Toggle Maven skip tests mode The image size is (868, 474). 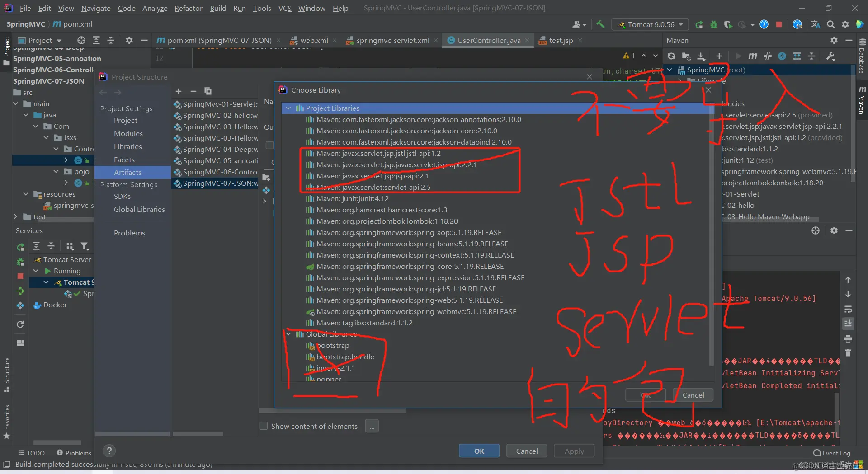782,56
